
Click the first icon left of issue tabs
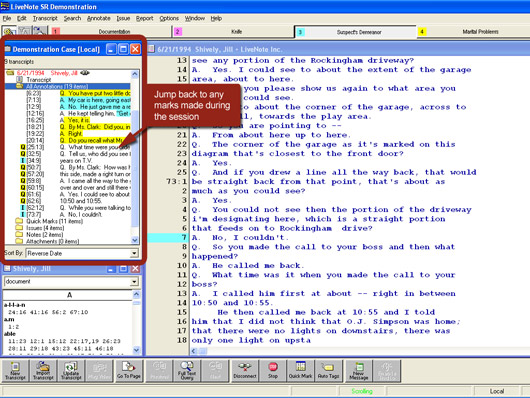point(9,31)
